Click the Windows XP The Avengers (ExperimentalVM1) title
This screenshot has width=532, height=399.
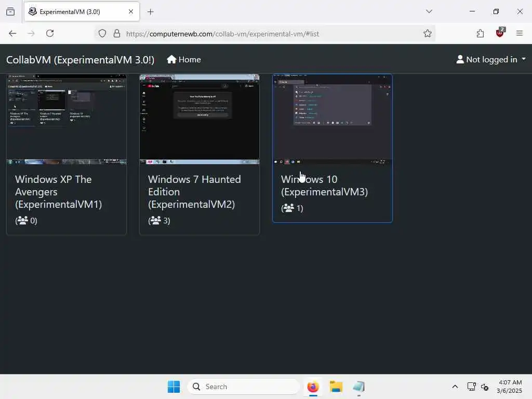click(58, 192)
